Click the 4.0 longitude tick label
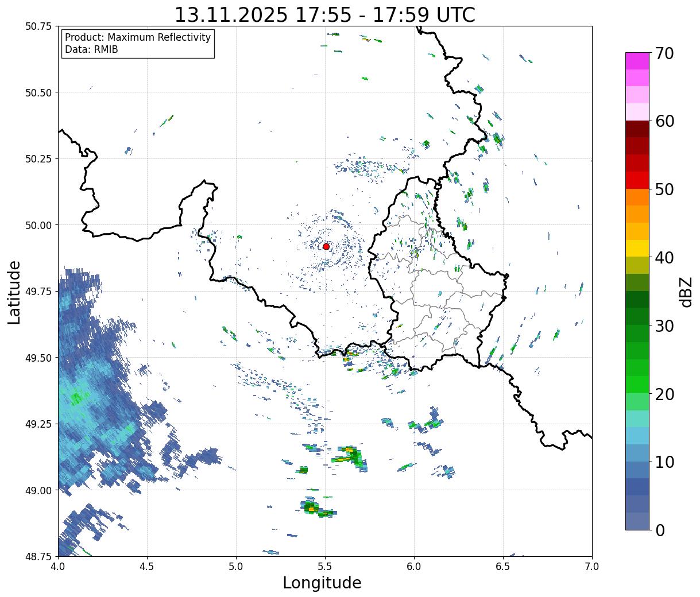This screenshot has height=597, width=700. point(58,566)
